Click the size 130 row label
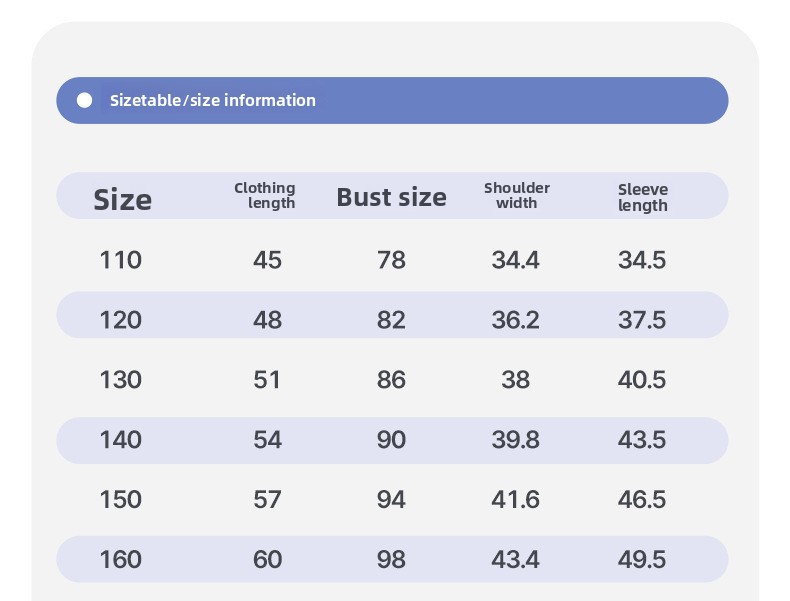This screenshot has width=790, height=601. (121, 380)
